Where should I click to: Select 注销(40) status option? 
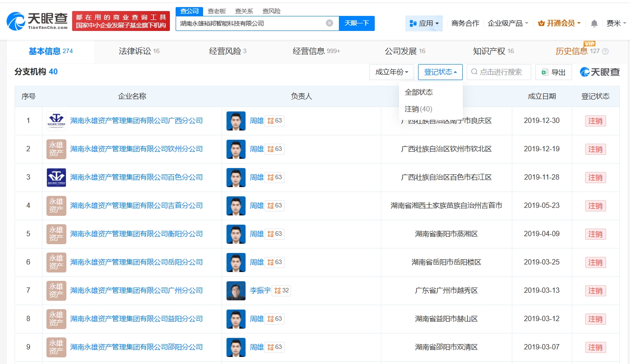pyautogui.click(x=418, y=109)
